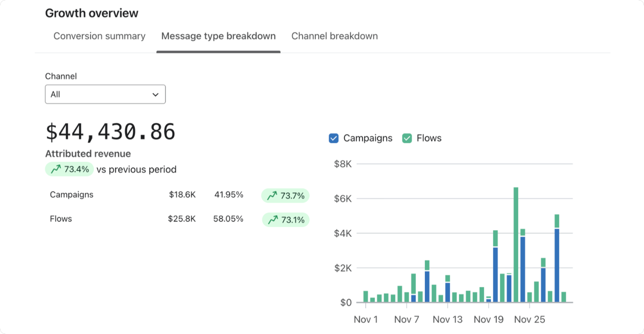Image resolution: width=644 pixels, height=334 pixels.
Task: Select the Message type breakdown tab
Action: [218, 36]
